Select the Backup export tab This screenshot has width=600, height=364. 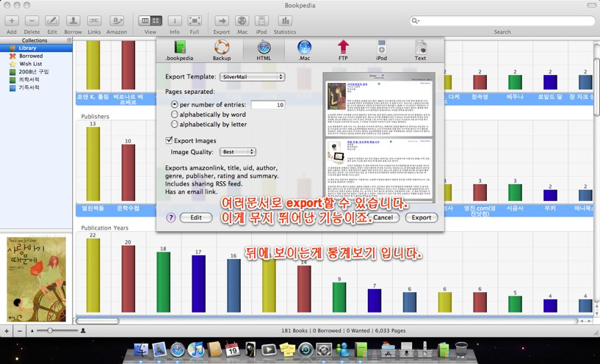click(x=222, y=50)
